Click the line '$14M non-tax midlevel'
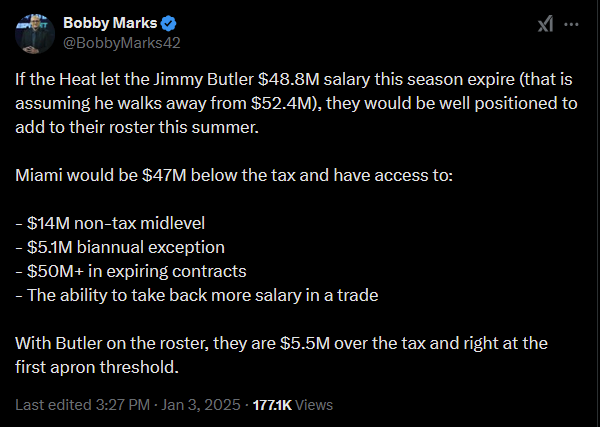 (110, 223)
